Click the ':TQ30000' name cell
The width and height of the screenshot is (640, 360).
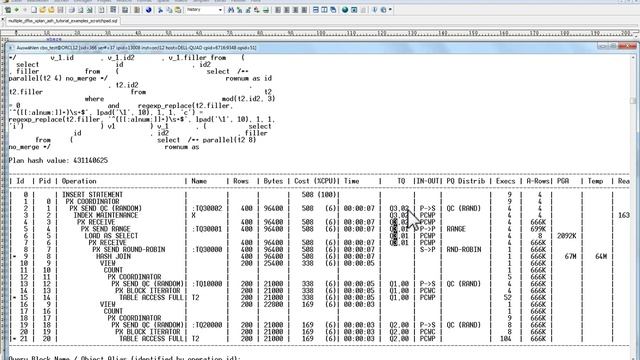pyautogui.click(x=207, y=249)
